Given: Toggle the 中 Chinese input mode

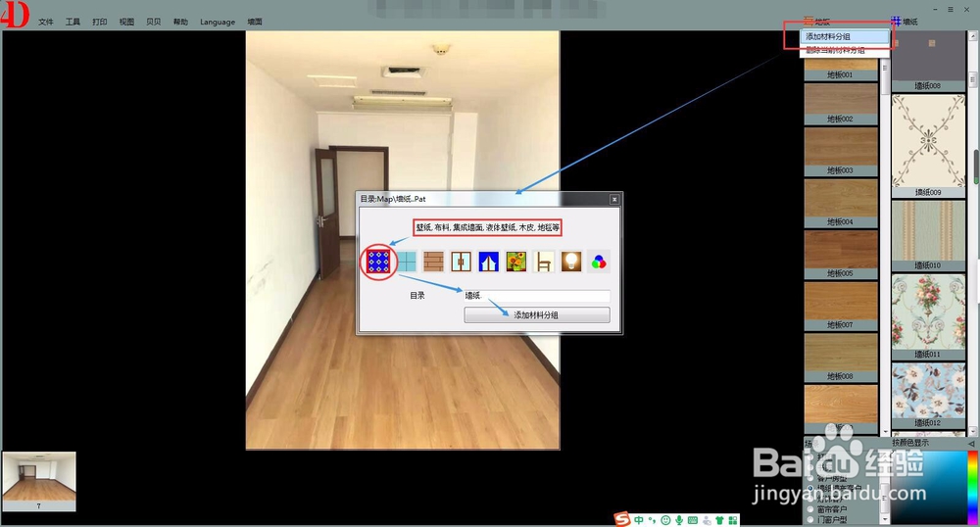Looking at the screenshot, I should click(639, 519).
